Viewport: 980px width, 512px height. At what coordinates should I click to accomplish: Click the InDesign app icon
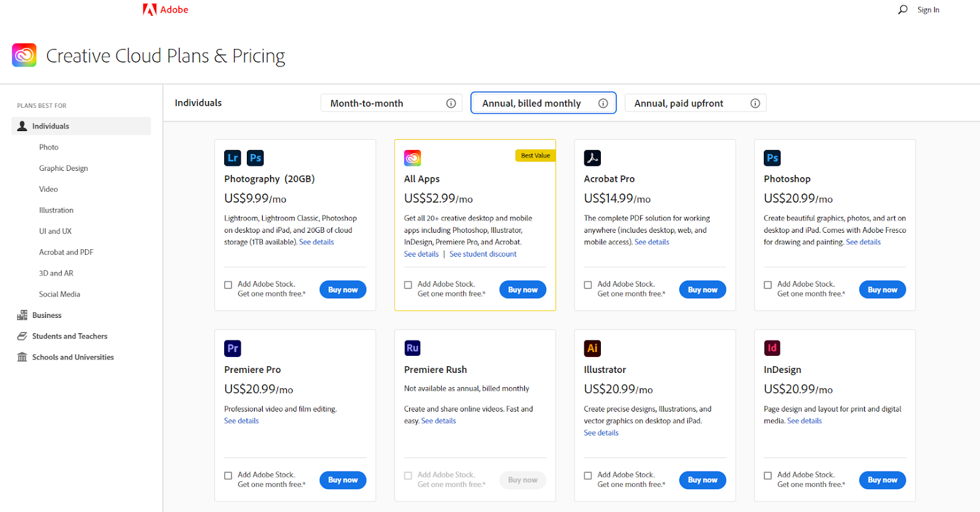pos(772,348)
